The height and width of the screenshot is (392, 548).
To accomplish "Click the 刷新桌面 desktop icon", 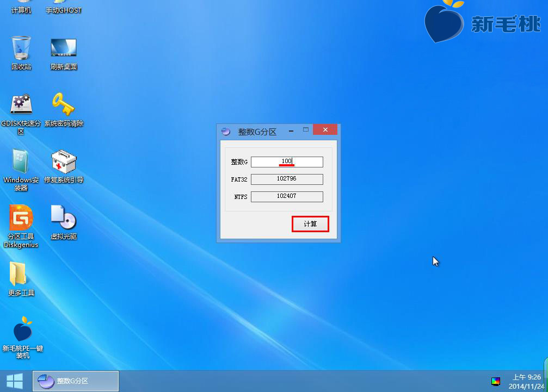I will [64, 54].
